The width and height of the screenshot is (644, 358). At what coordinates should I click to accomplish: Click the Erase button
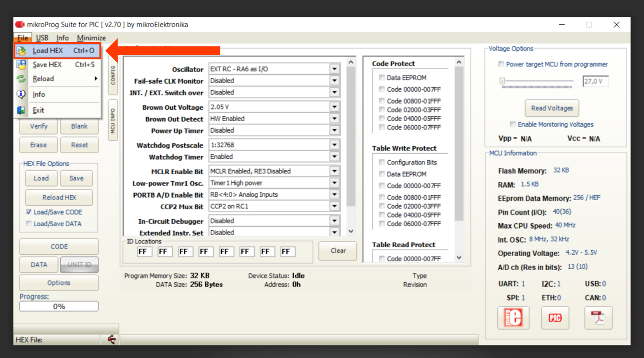click(x=38, y=145)
